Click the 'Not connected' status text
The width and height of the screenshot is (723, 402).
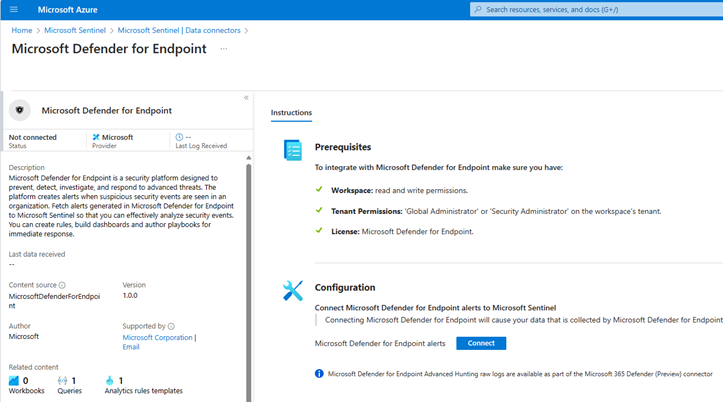(32, 137)
